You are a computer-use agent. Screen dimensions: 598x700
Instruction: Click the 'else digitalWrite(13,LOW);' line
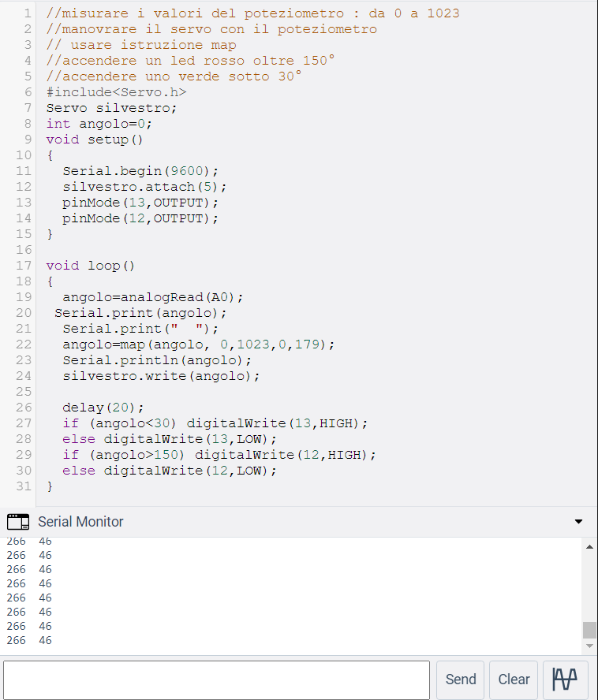click(170, 439)
